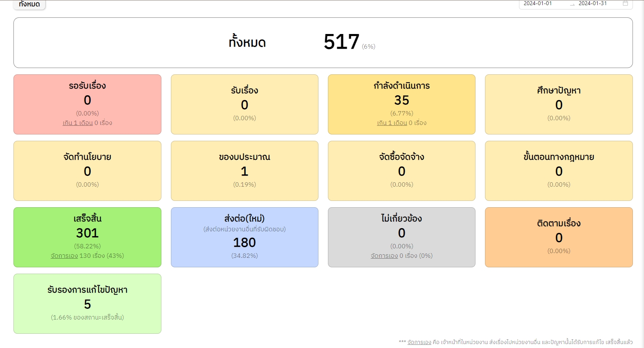Click เกิน 1 เดือน link under กำลังดำเนินการ
This screenshot has height=348, width=644.
point(392,123)
